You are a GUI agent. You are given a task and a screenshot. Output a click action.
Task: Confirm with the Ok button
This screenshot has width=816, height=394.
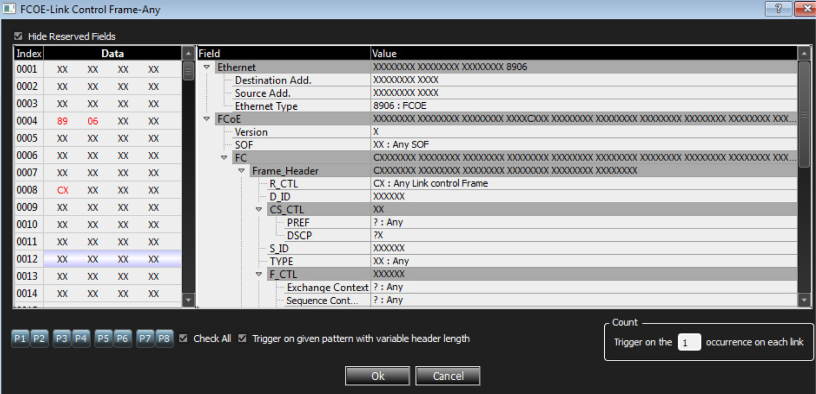pos(377,376)
